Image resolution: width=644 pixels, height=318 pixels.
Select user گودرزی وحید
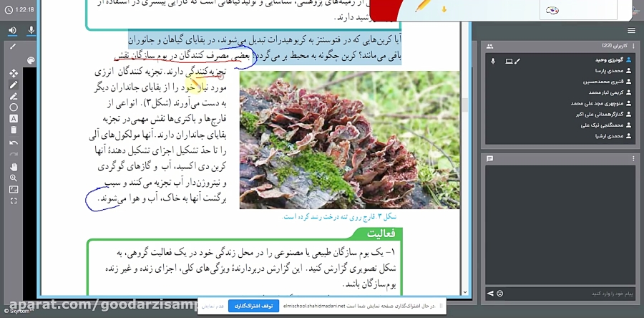[560, 60]
